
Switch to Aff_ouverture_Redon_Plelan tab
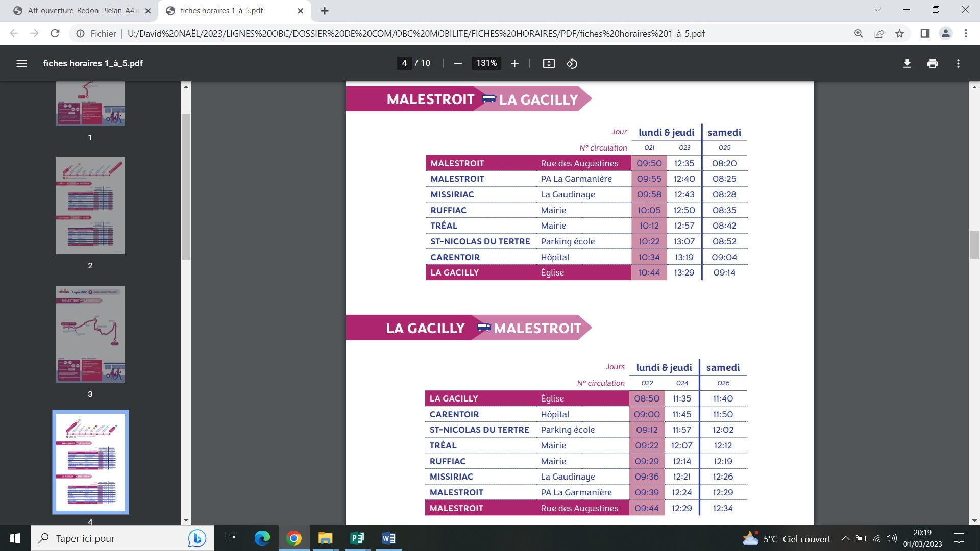tap(82, 11)
